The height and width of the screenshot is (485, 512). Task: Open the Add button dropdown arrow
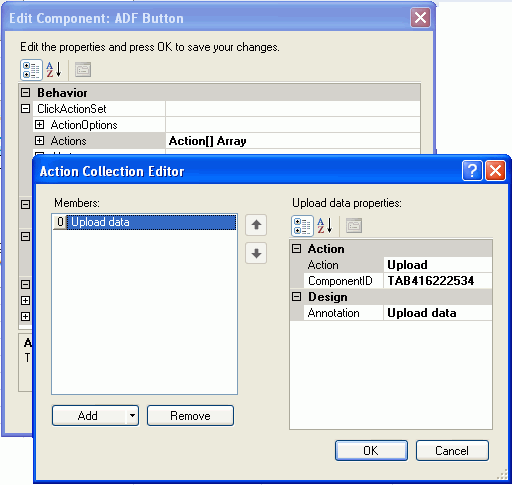132,415
